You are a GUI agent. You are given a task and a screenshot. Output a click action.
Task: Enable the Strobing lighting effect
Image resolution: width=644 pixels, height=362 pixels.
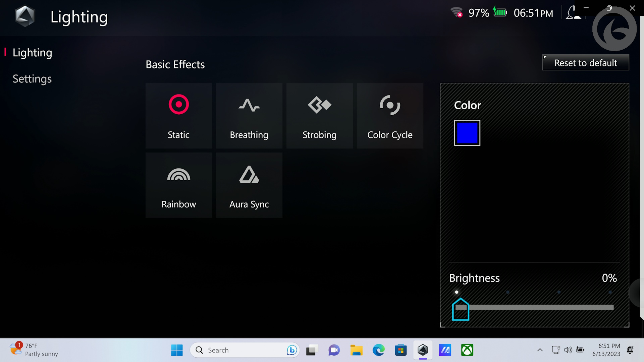pyautogui.click(x=319, y=116)
